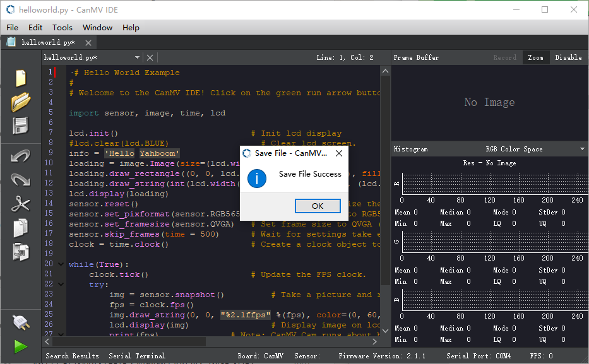Viewport: 589px width, 364px height.
Task: Close the Save File dialog with X
Action: (339, 153)
